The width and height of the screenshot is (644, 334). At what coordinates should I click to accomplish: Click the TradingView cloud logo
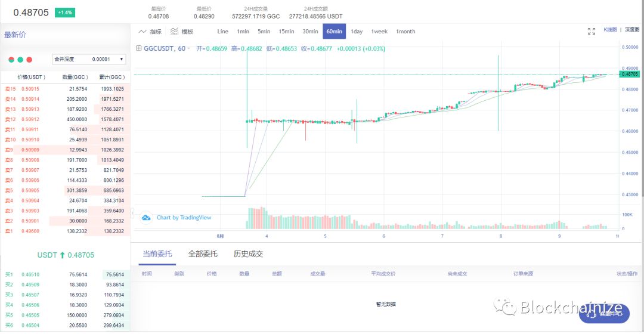(x=146, y=218)
